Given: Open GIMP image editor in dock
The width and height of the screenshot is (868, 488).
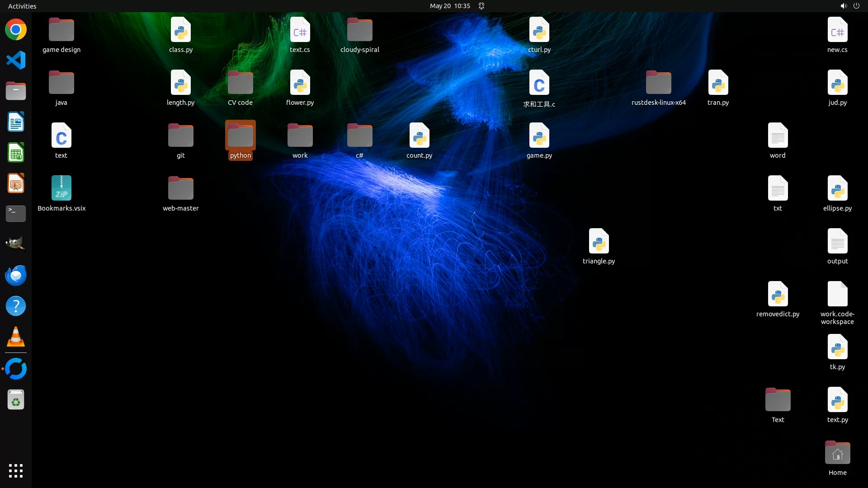Looking at the screenshot, I should (16, 244).
